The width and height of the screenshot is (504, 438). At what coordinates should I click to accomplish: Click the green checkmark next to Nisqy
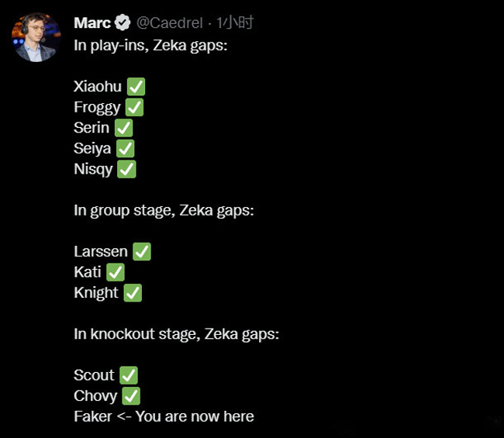[126, 169]
